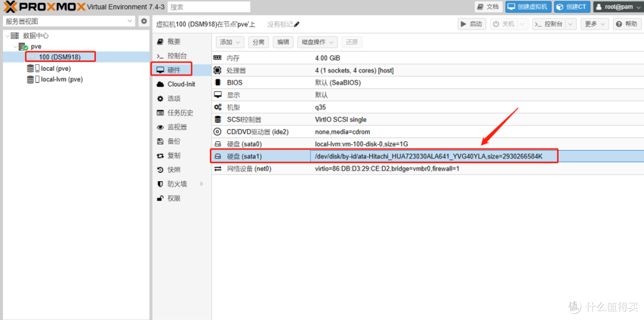644x320 pixels.
Task: Select the 硬盘 (sata1) row
Action: click(428, 156)
